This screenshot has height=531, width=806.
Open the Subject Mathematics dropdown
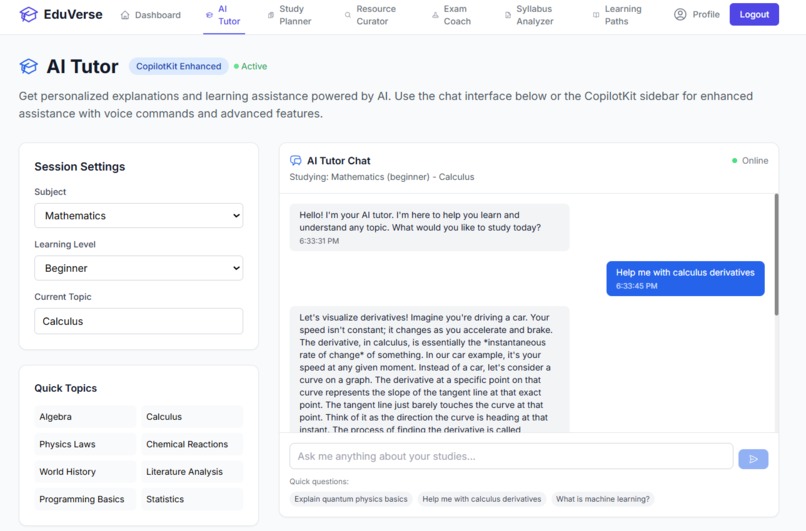(x=139, y=215)
